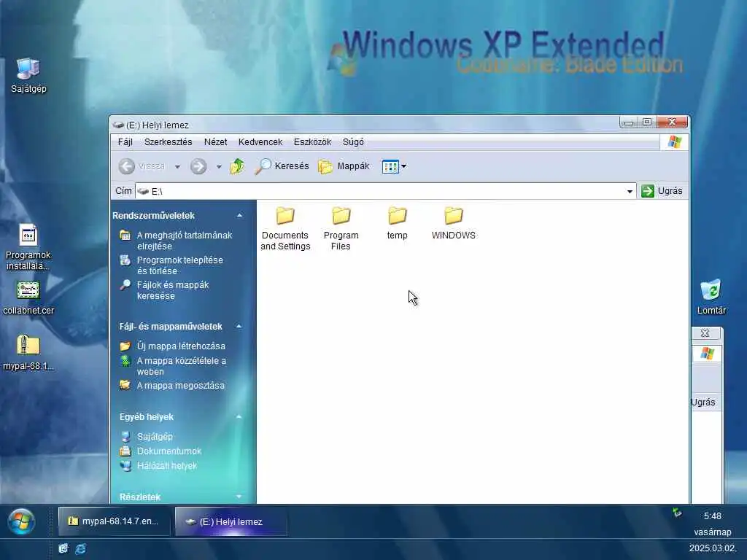
Task: Select Programok installálá... desktop icon
Action: [28, 247]
